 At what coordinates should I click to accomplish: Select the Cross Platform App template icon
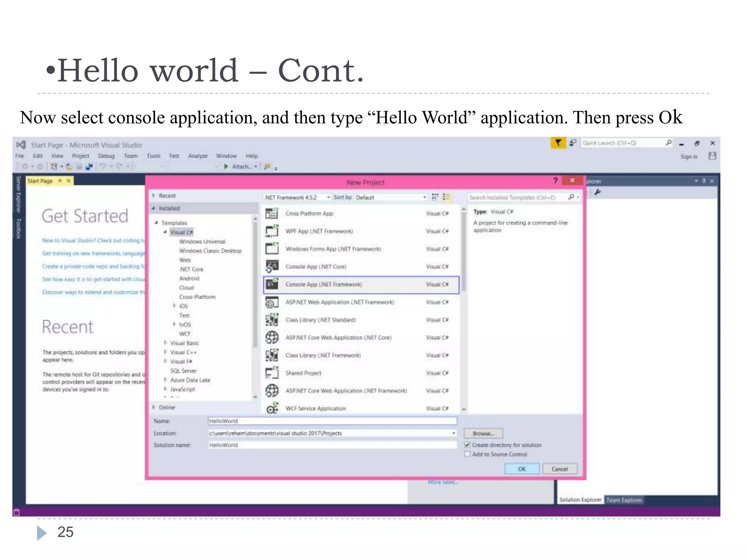pyautogui.click(x=272, y=213)
